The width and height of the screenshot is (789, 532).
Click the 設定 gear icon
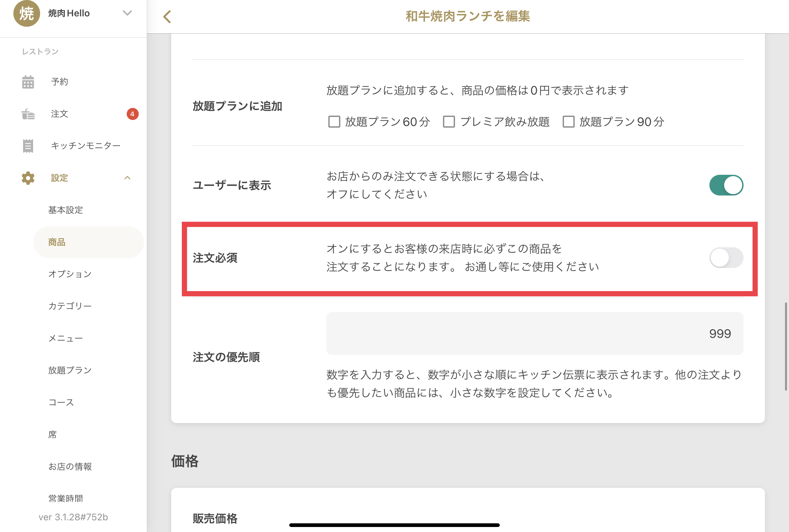click(28, 178)
